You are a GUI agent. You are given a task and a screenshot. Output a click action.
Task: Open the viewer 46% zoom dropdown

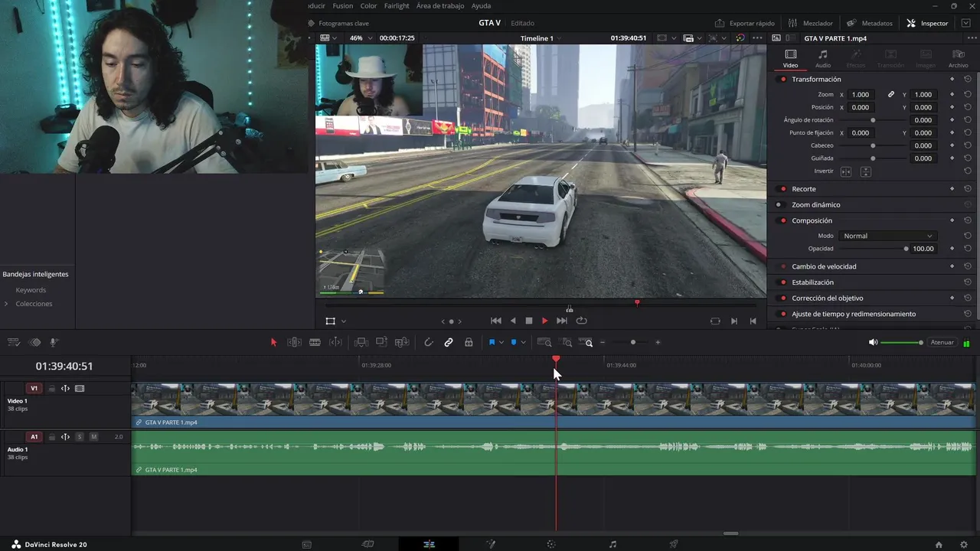tap(360, 38)
